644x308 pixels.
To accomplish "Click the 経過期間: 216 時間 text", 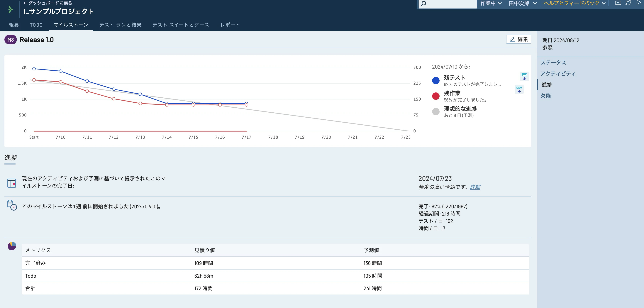I will (x=440, y=214).
